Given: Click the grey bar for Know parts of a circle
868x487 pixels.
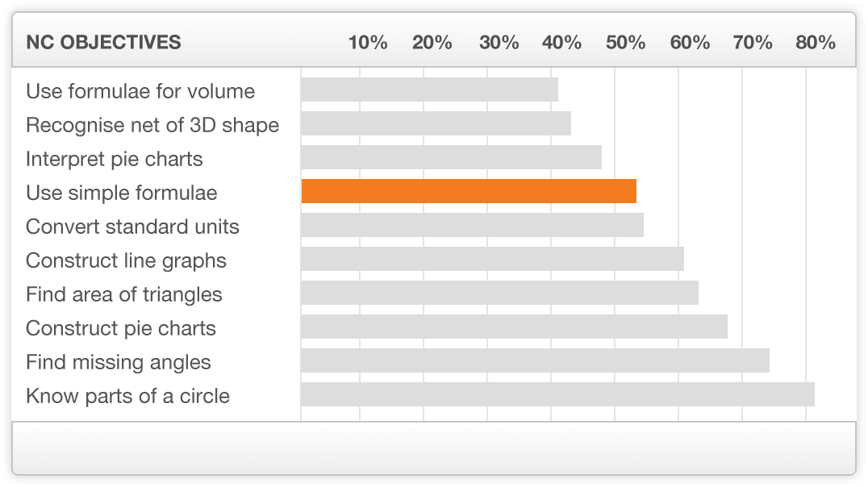Looking at the screenshot, I should 557,394.
